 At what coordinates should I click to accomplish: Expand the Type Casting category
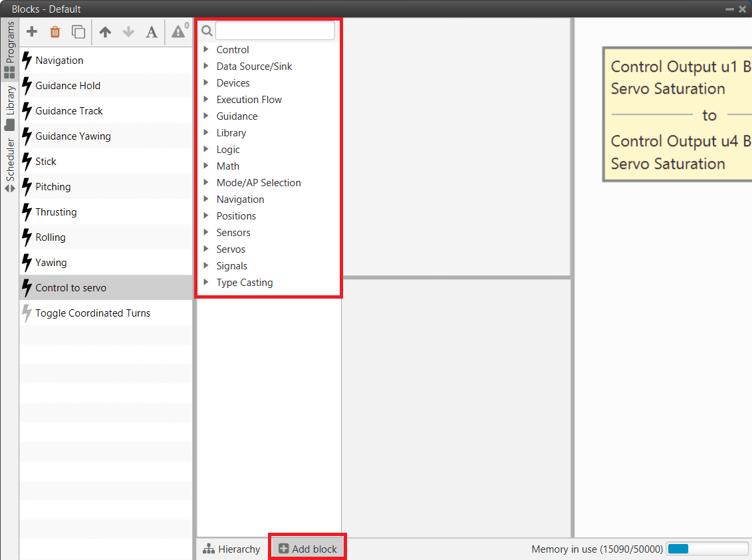pos(206,283)
